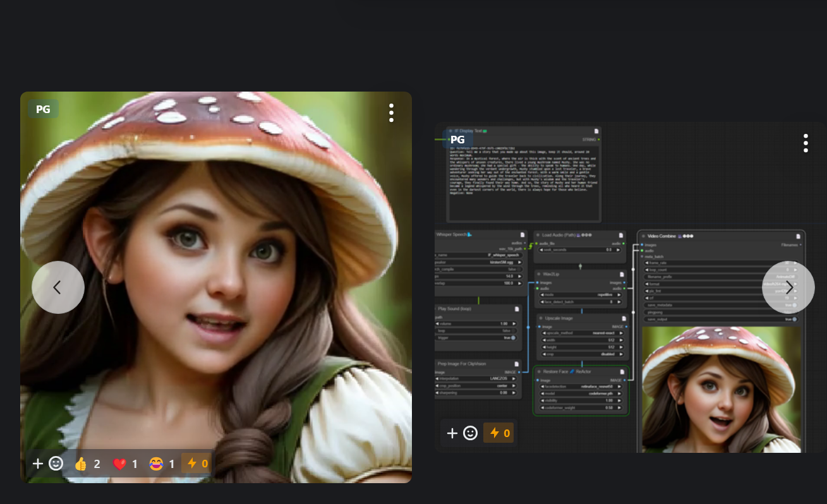This screenshot has width=827, height=504.
Task: Click the red heart reaction
Action: tap(126, 464)
